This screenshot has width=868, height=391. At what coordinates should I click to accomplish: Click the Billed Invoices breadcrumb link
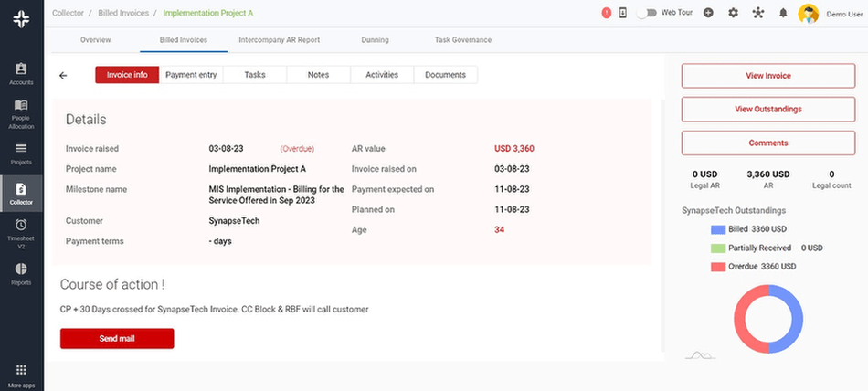tap(123, 14)
